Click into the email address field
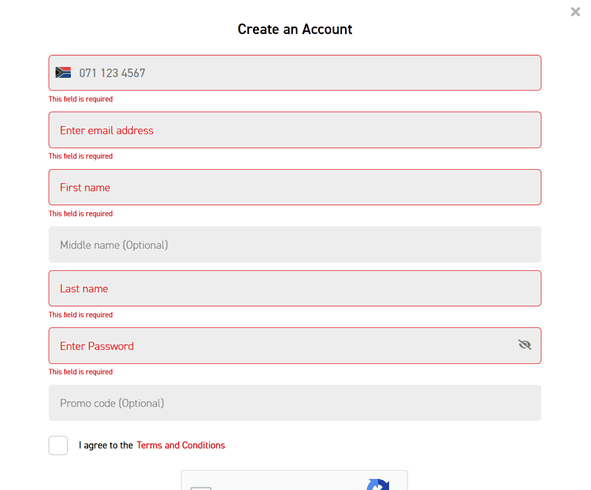Screen dimensions: 591x490 295,130
